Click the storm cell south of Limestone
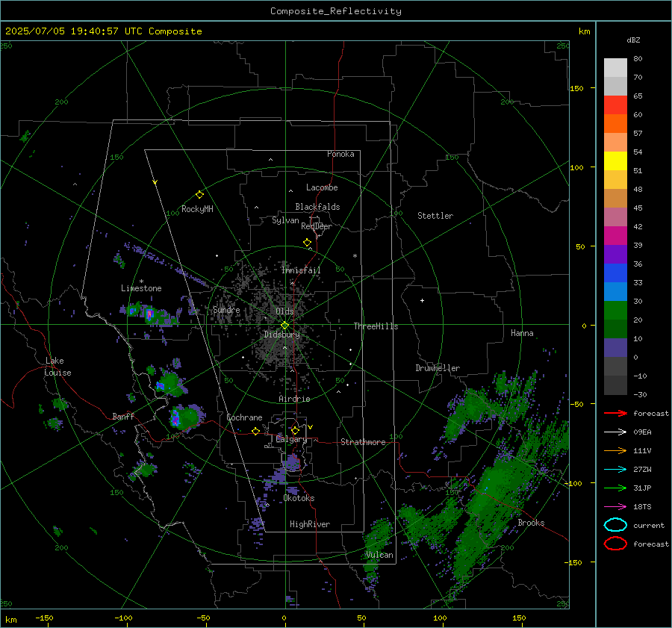 point(149,314)
